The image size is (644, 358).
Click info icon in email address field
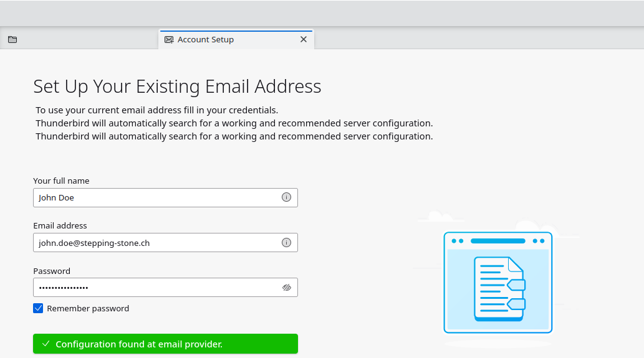click(x=287, y=243)
